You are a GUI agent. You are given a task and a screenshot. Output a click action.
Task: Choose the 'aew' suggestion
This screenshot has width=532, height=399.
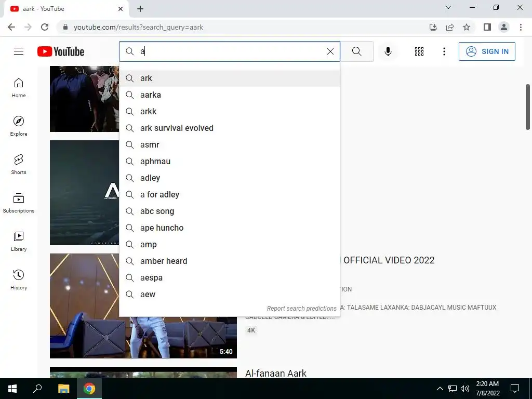[x=229, y=295]
